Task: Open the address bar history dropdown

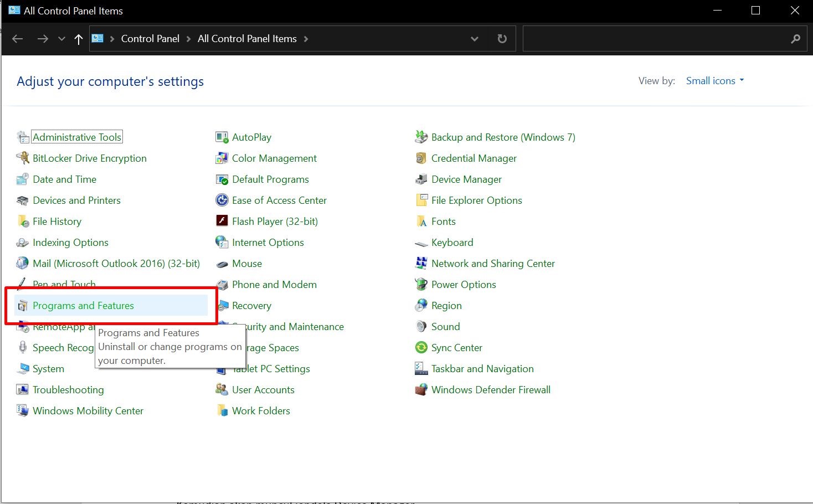Action: [474, 39]
